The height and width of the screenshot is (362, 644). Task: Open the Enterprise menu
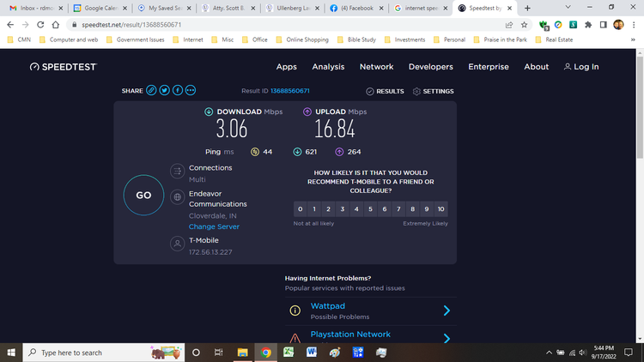[x=489, y=67]
